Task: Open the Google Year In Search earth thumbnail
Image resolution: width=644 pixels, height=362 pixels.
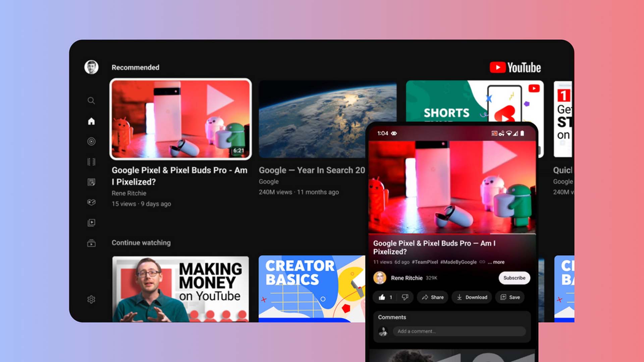Action: click(312, 119)
